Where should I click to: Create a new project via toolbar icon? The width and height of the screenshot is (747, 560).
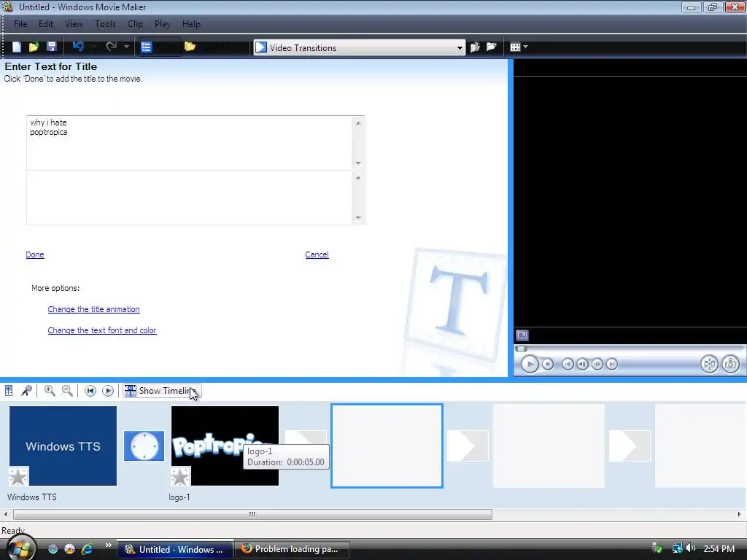click(x=17, y=47)
